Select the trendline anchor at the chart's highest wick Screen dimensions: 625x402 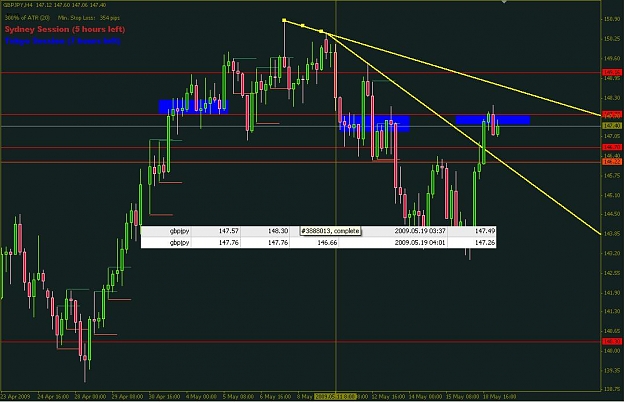(284, 20)
